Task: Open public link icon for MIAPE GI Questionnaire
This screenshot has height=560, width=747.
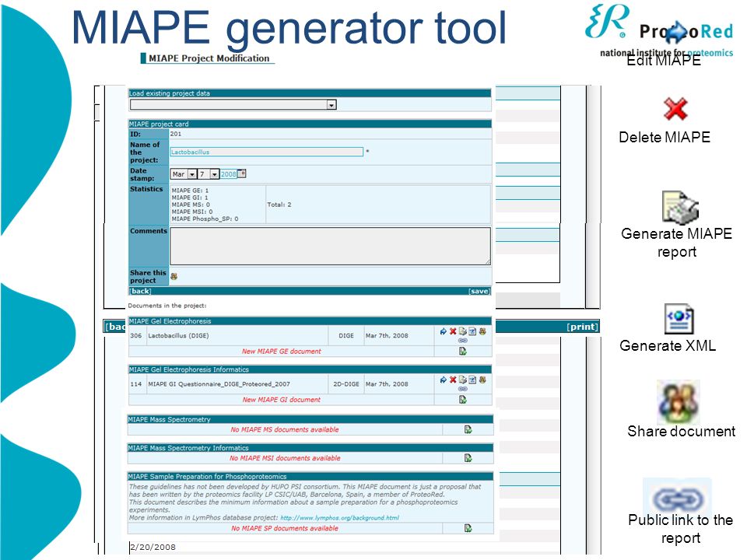Action: point(462,389)
